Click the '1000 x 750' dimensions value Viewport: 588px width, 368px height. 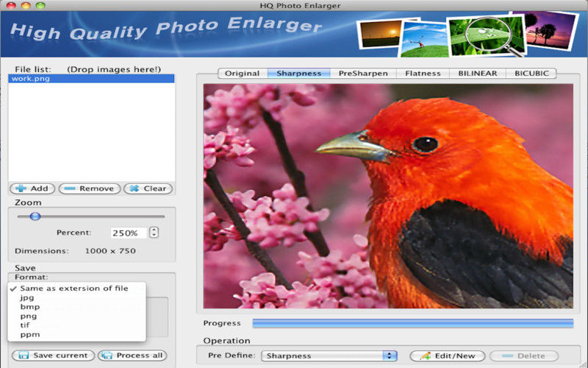[x=110, y=251]
